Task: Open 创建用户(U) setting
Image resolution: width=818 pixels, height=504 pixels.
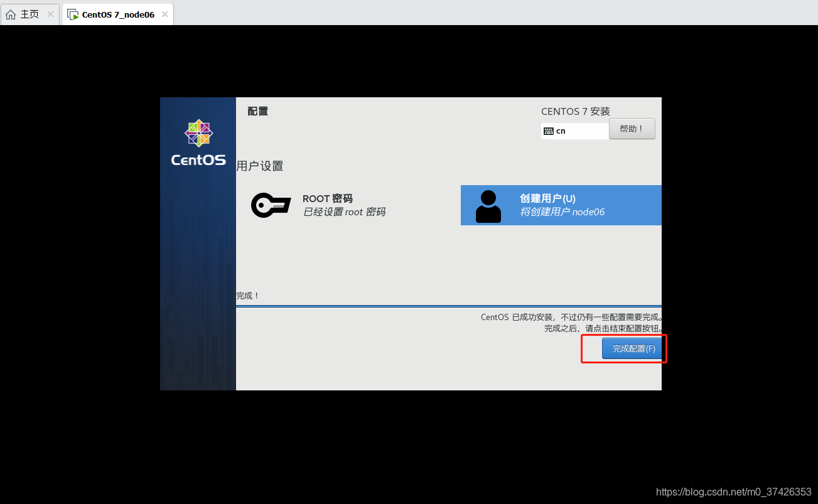Action: click(561, 205)
